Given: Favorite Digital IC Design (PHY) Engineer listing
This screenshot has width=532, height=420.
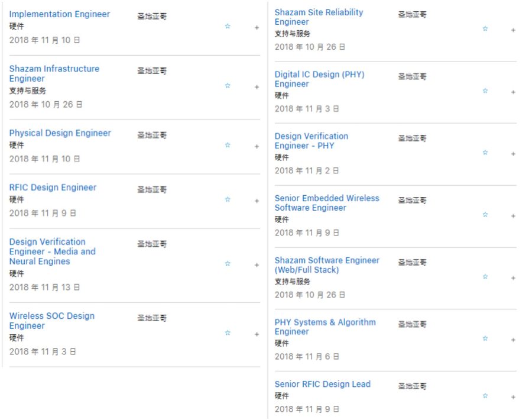Looking at the screenshot, I should tap(485, 91).
